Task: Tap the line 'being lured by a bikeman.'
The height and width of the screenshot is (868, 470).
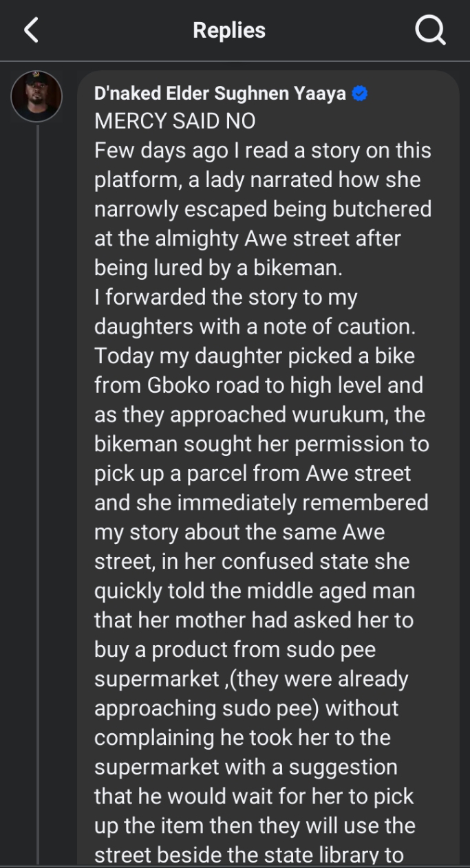Action: pyautogui.click(x=218, y=268)
